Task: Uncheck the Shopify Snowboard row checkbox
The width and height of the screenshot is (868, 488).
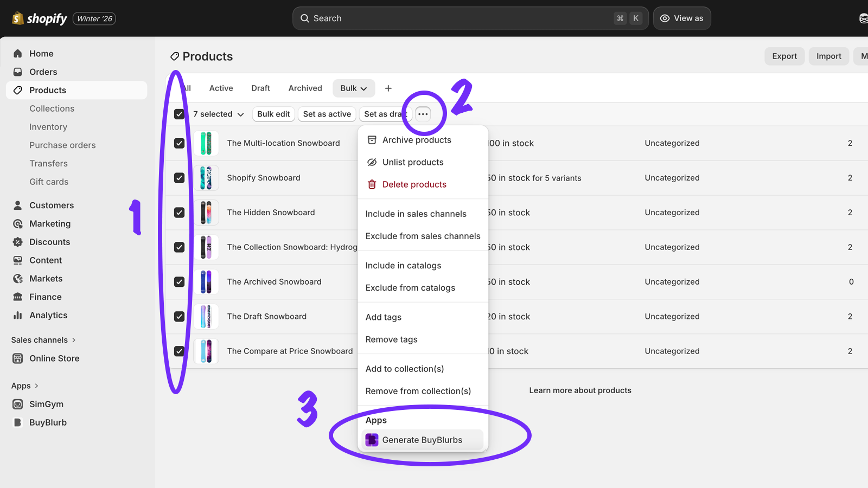Action: pyautogui.click(x=178, y=177)
